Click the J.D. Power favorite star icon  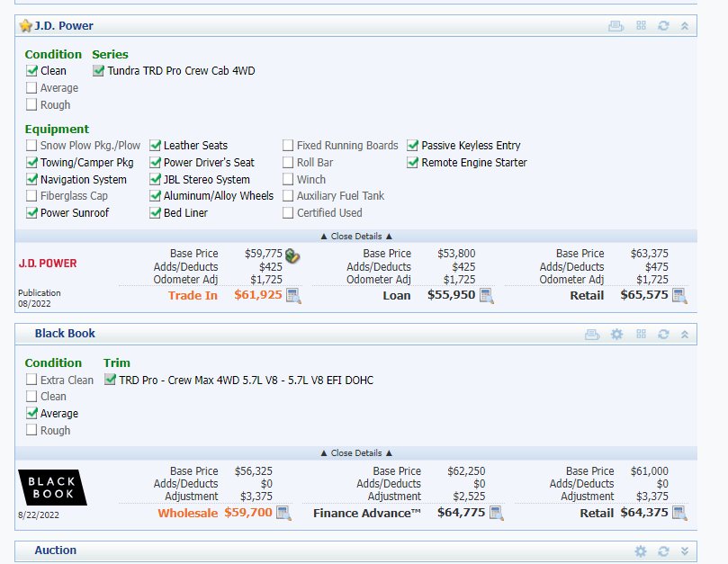tap(25, 26)
